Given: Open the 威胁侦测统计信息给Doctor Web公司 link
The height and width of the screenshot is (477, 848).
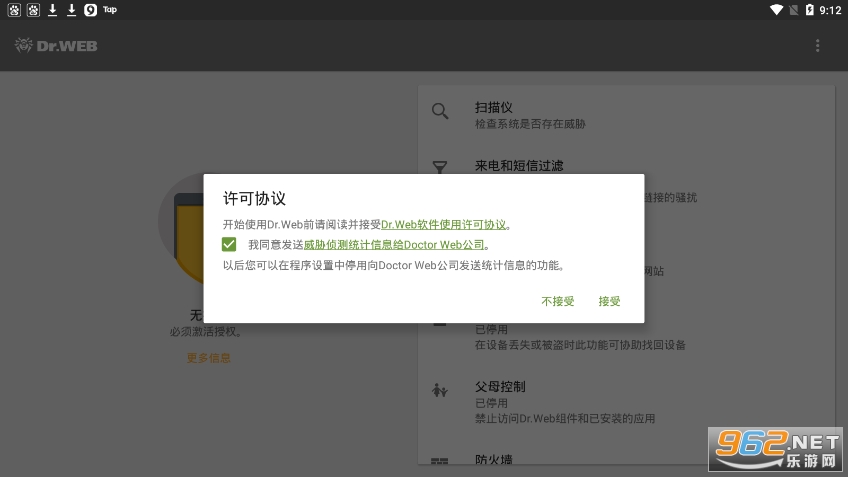Looking at the screenshot, I should [394, 245].
